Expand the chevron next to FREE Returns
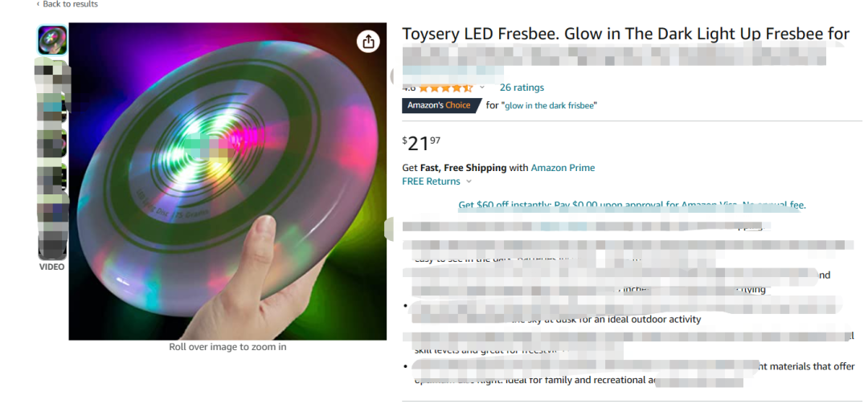The height and width of the screenshot is (412, 868). (469, 182)
